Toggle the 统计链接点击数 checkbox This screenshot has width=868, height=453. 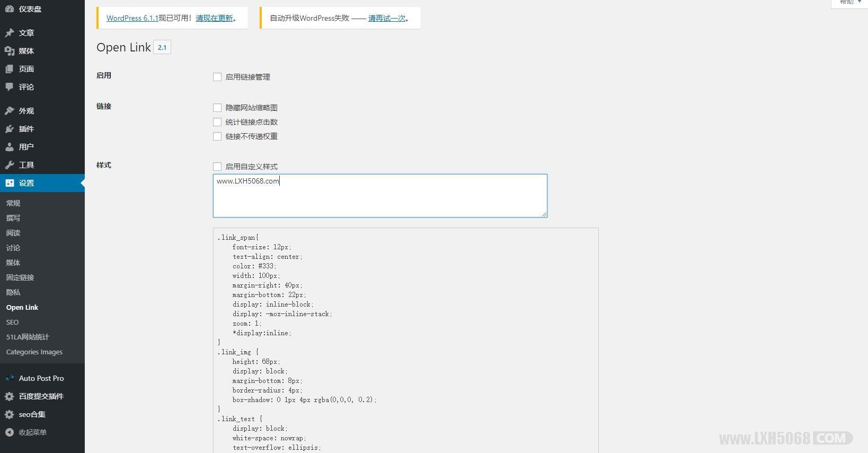coord(217,122)
